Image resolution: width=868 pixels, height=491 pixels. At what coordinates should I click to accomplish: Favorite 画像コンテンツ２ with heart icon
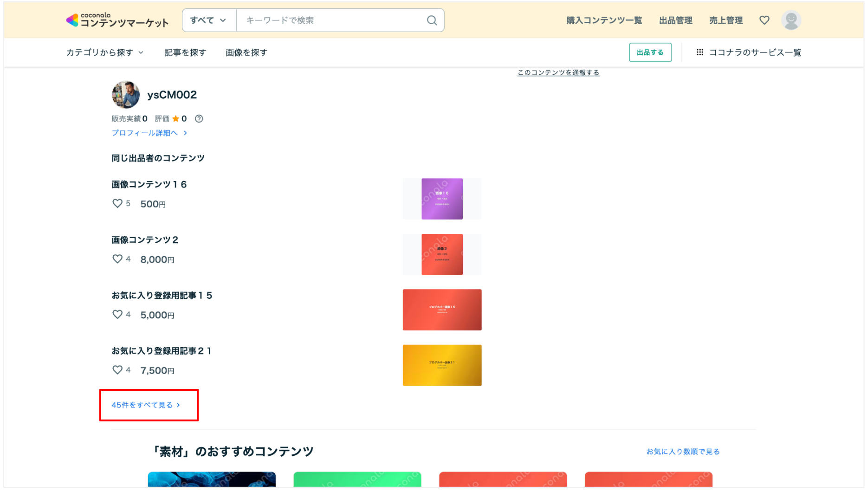117,259
